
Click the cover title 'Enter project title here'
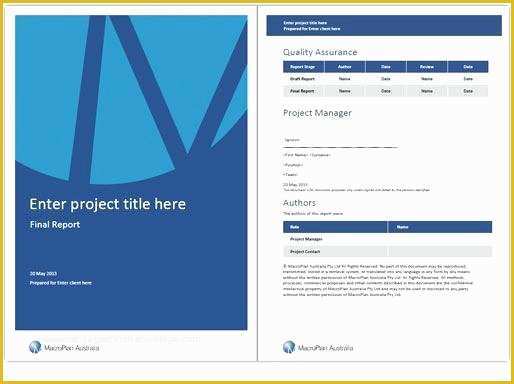point(107,204)
